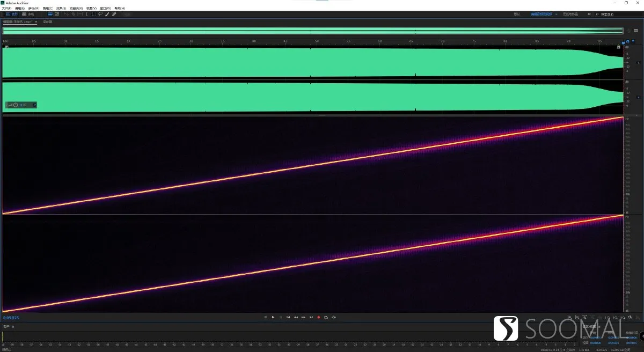Toggle Skip Selection button
The width and height of the screenshot is (644, 352).
tap(334, 317)
